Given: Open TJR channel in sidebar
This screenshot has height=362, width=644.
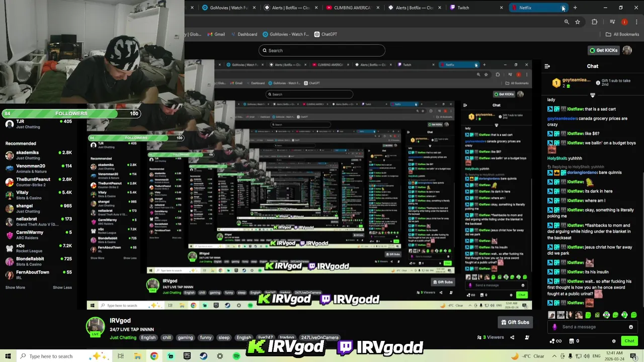Looking at the screenshot, I should click(38, 124).
